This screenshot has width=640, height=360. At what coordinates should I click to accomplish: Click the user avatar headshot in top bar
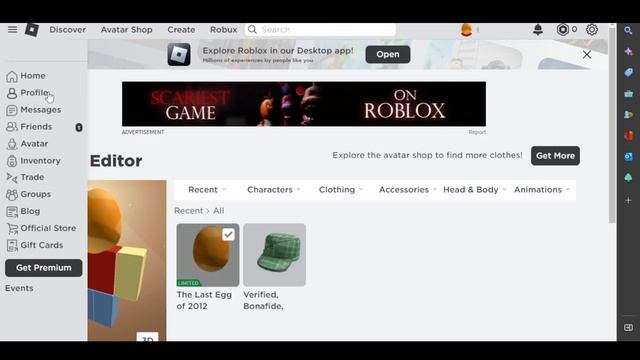pos(466,30)
